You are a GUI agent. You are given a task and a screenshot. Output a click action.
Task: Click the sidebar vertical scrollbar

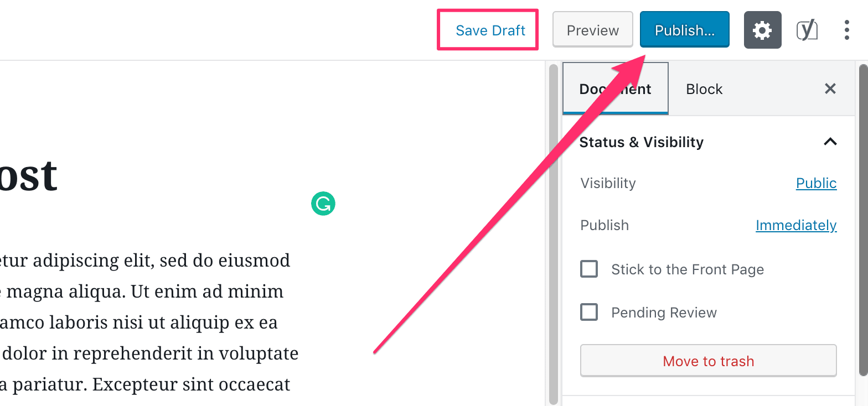[863, 221]
